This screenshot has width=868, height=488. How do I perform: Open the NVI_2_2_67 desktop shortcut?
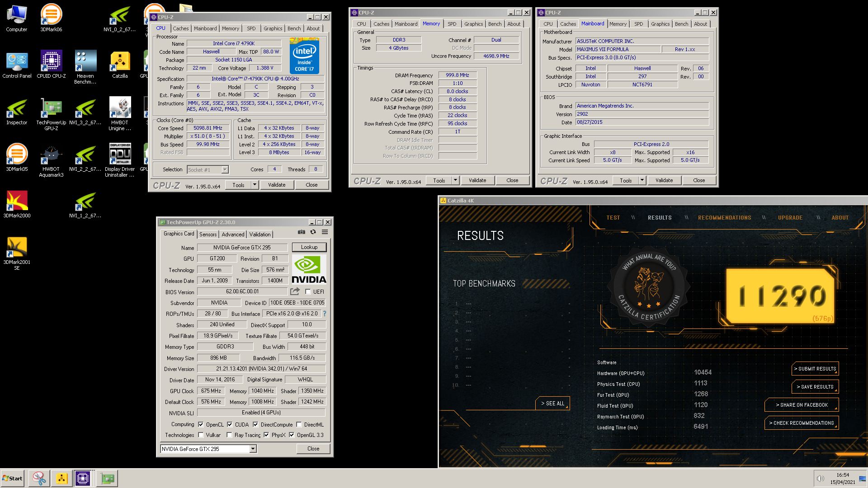coord(85,158)
